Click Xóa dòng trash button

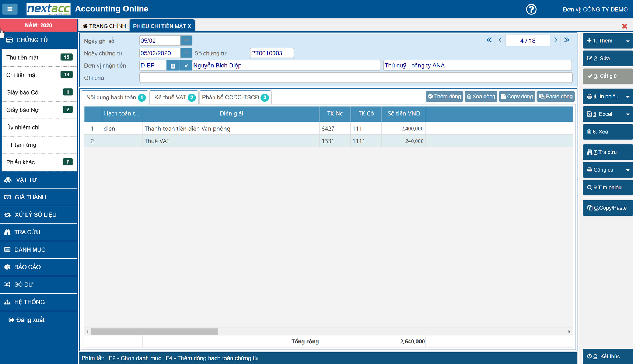tap(481, 97)
